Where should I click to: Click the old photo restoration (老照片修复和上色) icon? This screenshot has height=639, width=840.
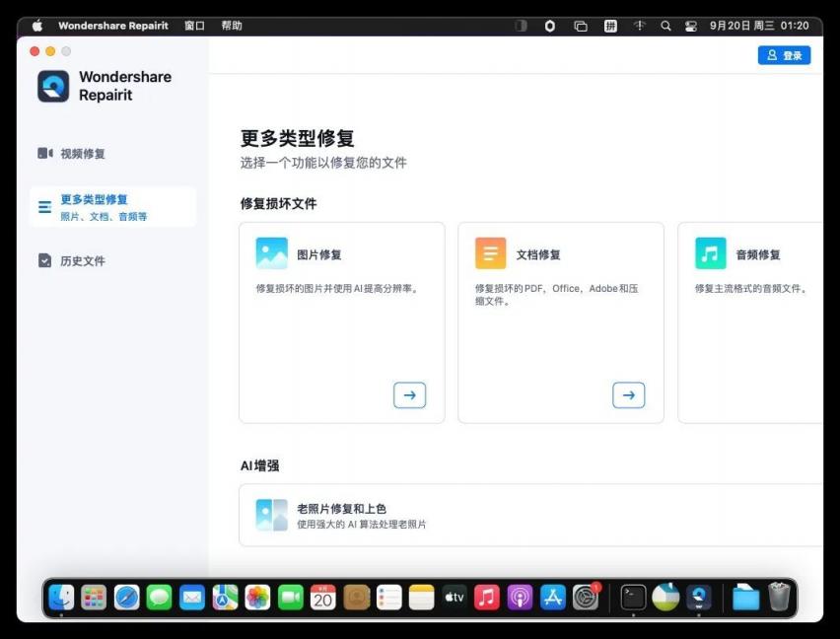pyautogui.click(x=271, y=515)
